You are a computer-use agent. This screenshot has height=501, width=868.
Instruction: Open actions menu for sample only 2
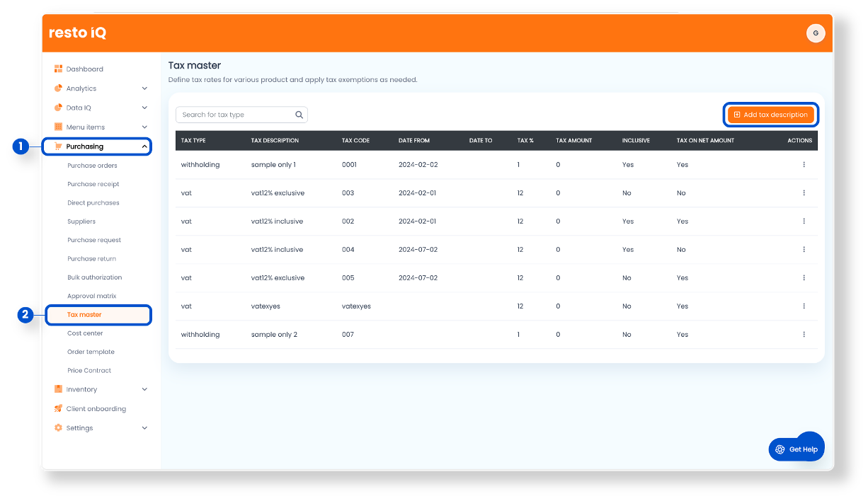[804, 335]
